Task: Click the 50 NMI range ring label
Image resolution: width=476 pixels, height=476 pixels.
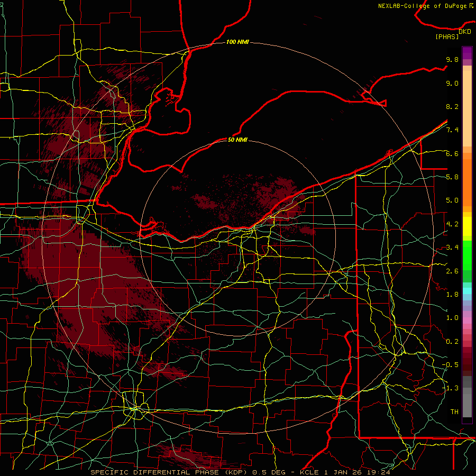Action: point(237,140)
